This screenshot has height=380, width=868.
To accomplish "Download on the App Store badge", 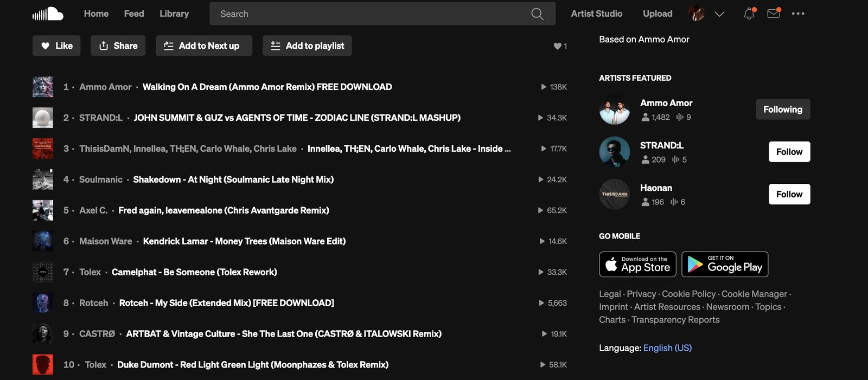I will 637,265.
